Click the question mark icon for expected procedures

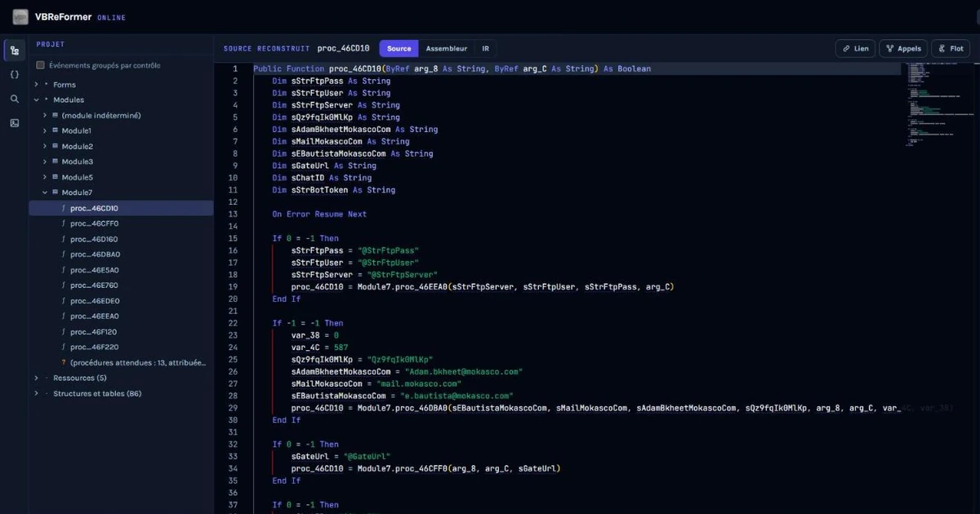pos(63,362)
